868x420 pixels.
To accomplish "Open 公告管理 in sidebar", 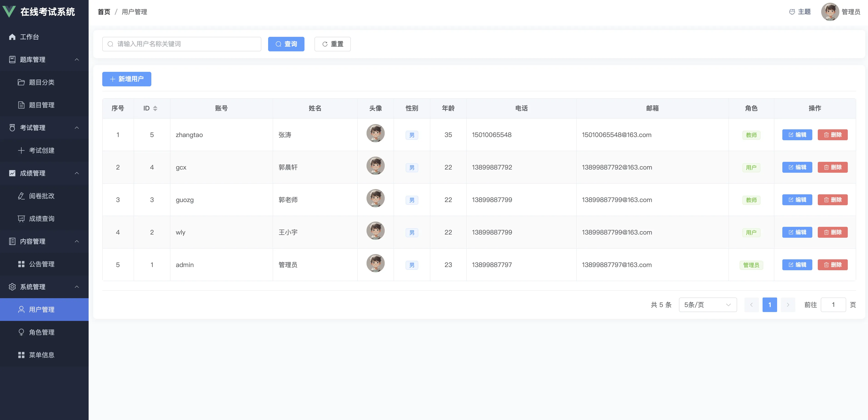I will 41,264.
